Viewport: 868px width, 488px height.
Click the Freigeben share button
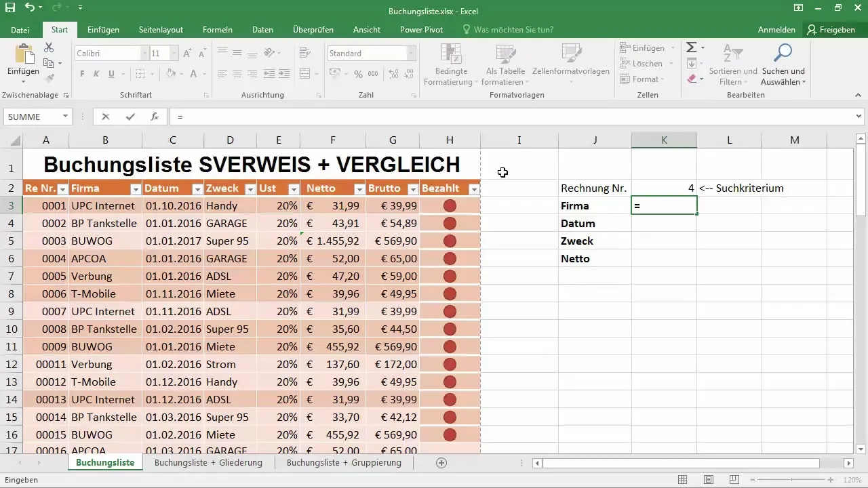(x=831, y=30)
